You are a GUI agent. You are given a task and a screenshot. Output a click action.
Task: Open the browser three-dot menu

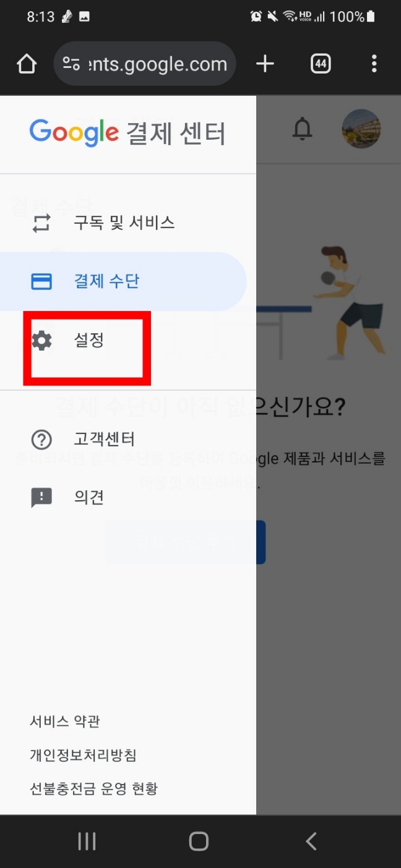(374, 64)
